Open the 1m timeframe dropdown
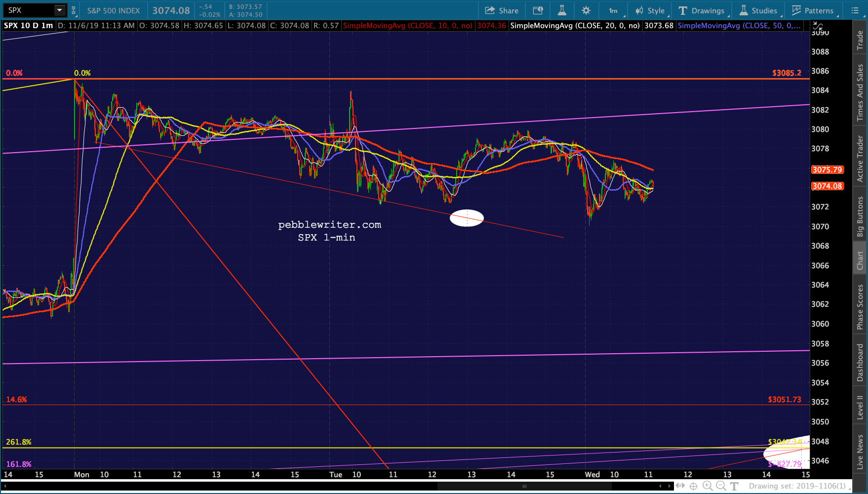 [x=613, y=10]
